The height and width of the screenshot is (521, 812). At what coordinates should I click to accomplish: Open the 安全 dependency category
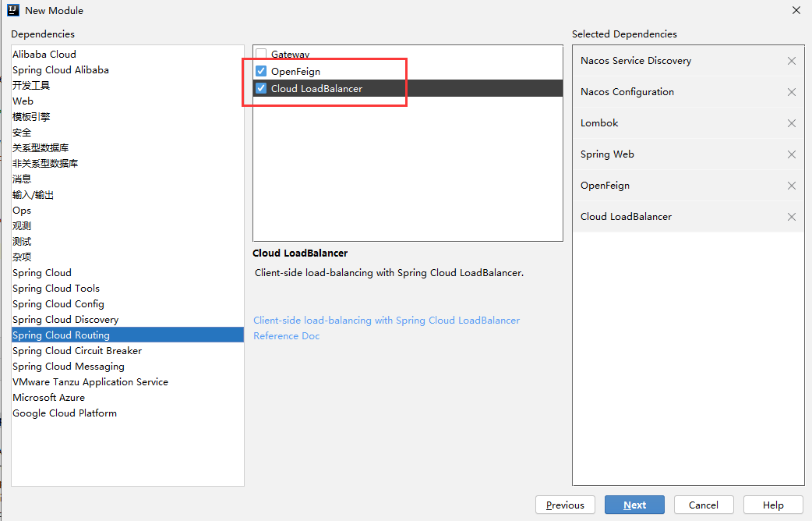pyautogui.click(x=127, y=132)
